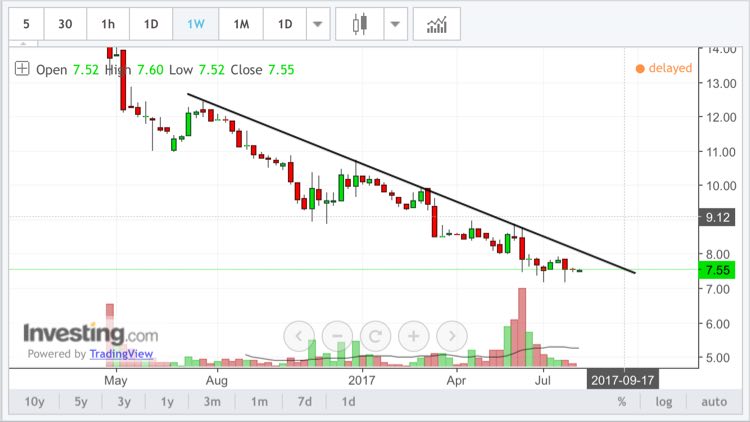Set the range to 3y

coord(124,401)
